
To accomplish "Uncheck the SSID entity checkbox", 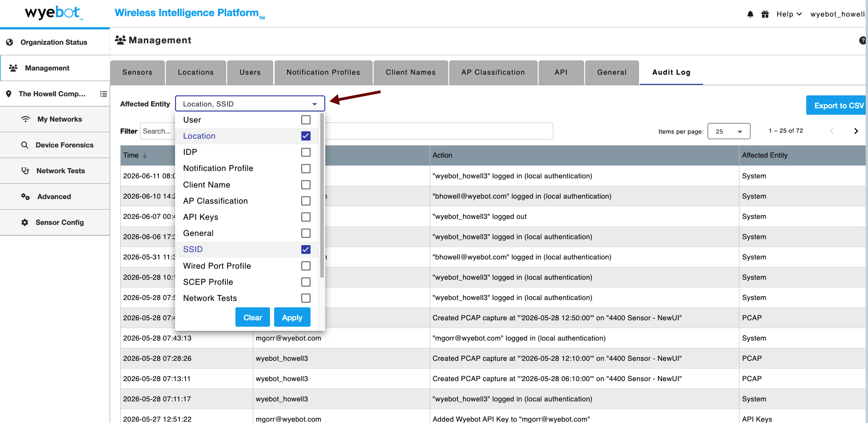I will (x=306, y=249).
